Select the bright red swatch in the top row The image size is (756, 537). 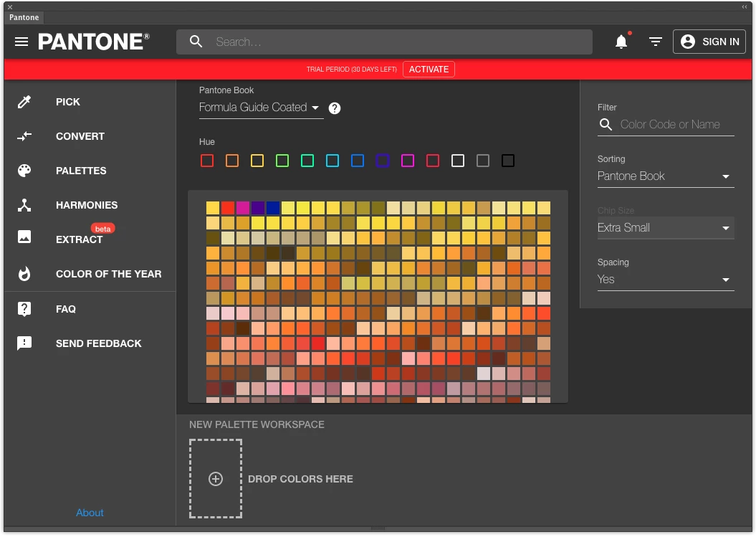point(228,207)
